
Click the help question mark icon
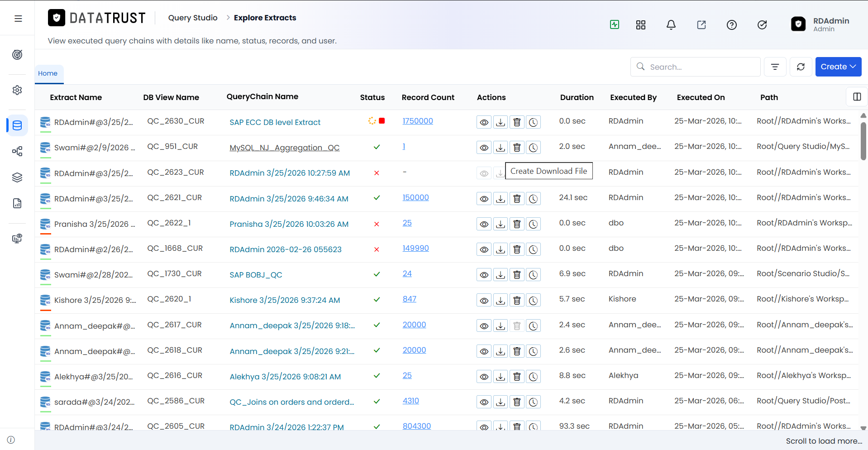pyautogui.click(x=731, y=25)
